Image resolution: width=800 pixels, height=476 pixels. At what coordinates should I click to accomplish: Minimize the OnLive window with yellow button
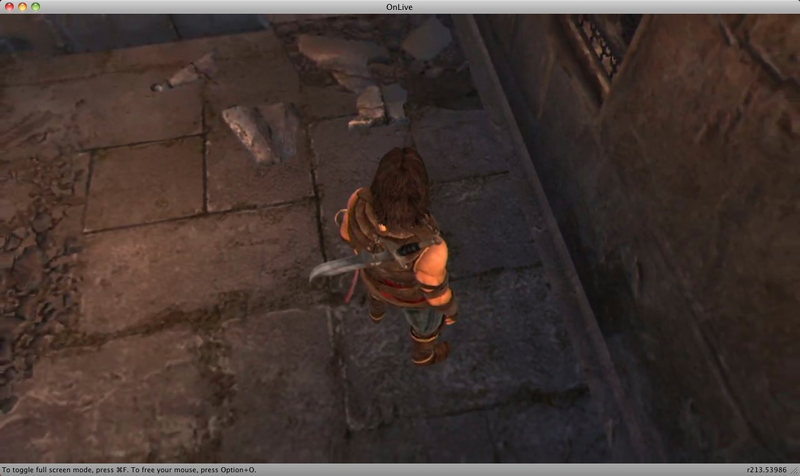[22, 7]
